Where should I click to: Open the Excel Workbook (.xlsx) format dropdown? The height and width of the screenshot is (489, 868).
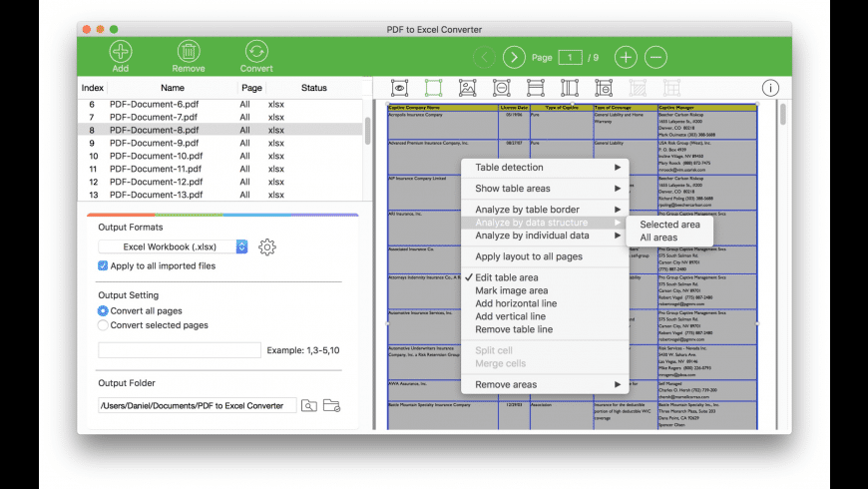coord(173,246)
